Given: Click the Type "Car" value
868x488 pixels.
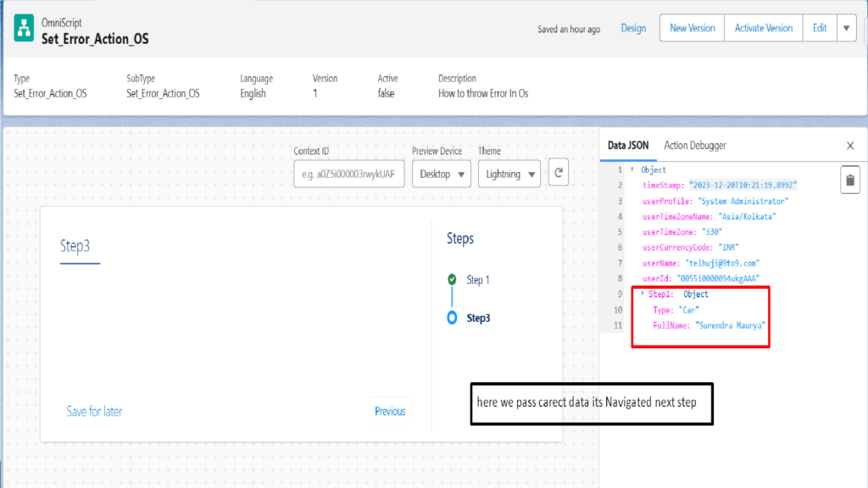Looking at the screenshot, I should tap(688, 310).
